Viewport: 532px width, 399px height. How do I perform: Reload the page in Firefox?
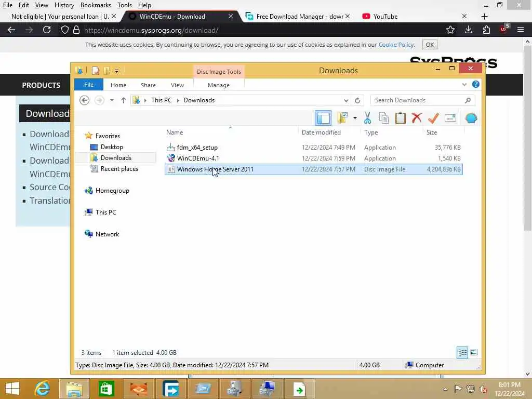(x=47, y=30)
